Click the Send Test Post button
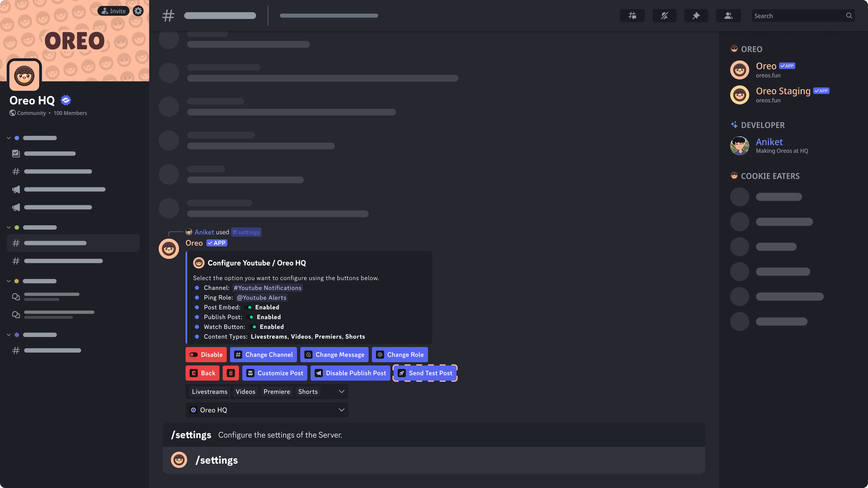This screenshot has height=488, width=868. coord(425,373)
